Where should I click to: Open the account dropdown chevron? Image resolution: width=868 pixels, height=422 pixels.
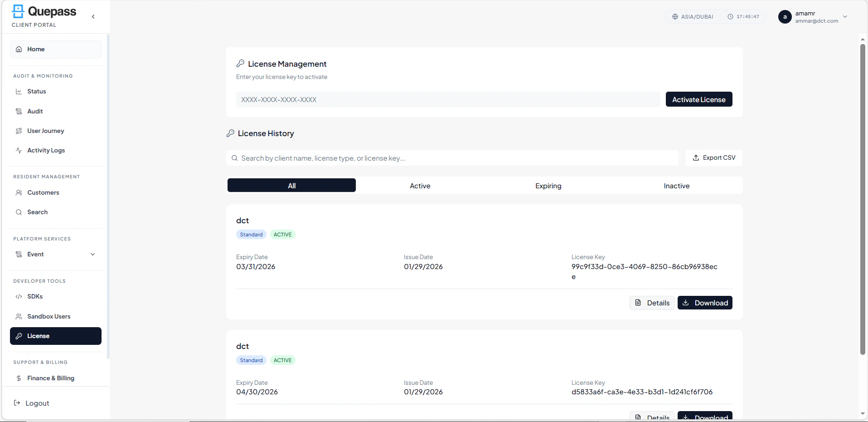845,17
